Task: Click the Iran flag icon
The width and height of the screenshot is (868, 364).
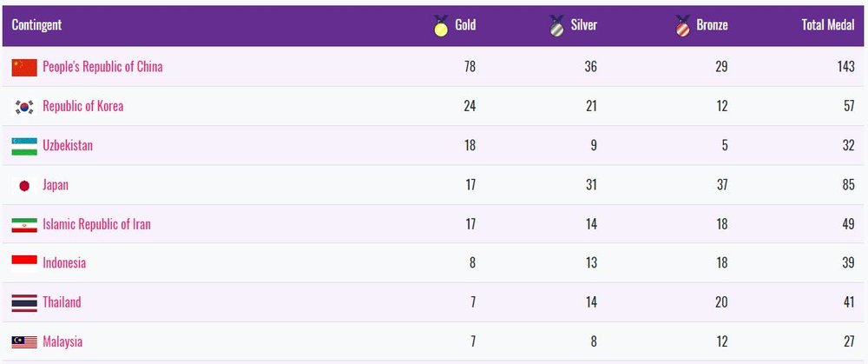Action: 24,225
